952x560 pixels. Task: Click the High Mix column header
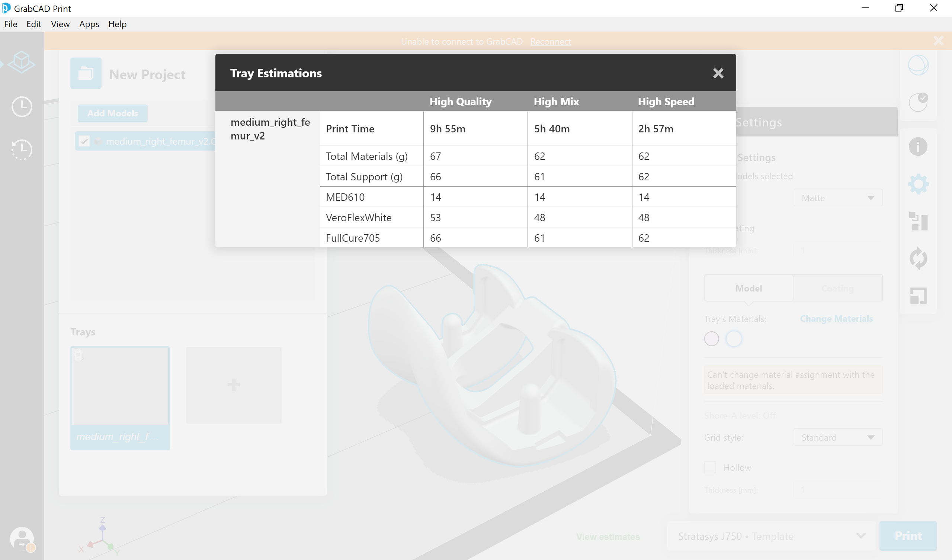(x=556, y=102)
